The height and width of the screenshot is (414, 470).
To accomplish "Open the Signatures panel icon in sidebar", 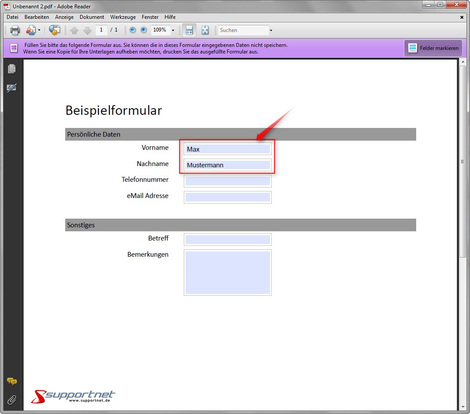I will point(12,88).
